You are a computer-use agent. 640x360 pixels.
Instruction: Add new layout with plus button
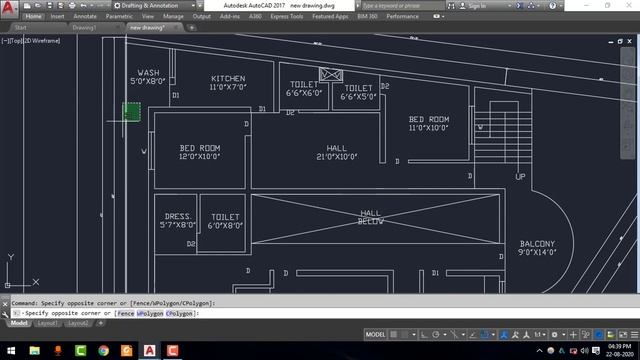tap(100, 323)
